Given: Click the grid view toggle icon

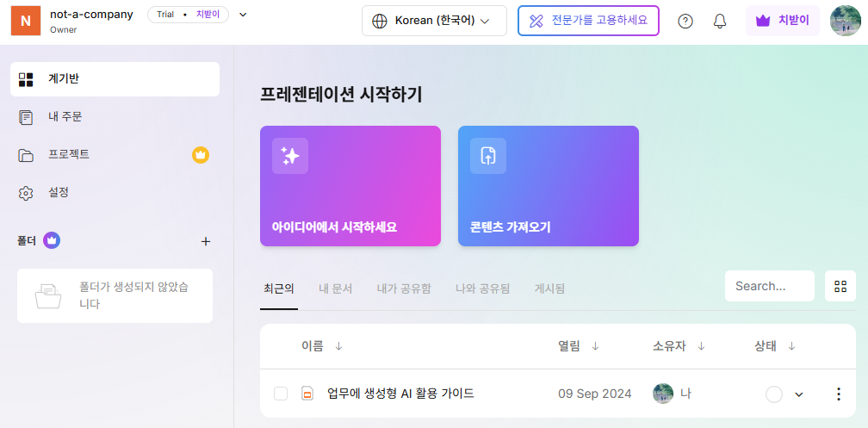Looking at the screenshot, I should pyautogui.click(x=840, y=286).
